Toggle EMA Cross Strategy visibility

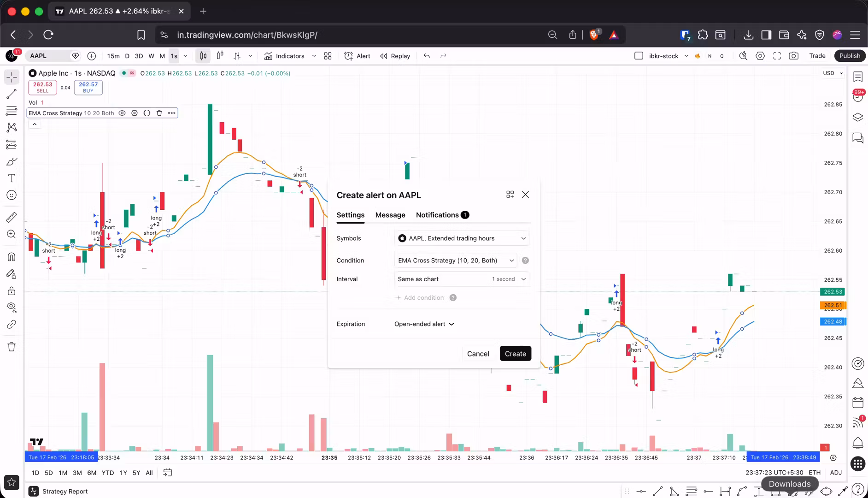click(122, 113)
